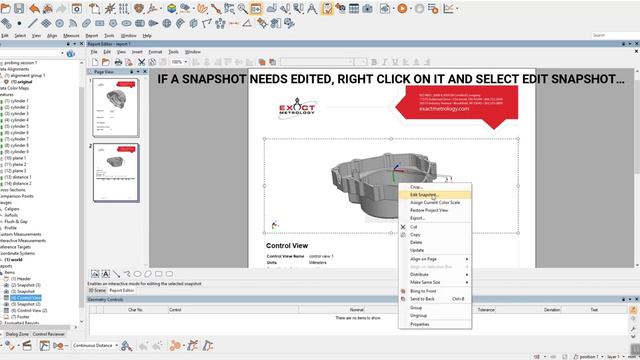Image resolution: width=640 pixels, height=360 pixels.
Task: Choose Bring to Front in context menu
Action: pos(435,291)
